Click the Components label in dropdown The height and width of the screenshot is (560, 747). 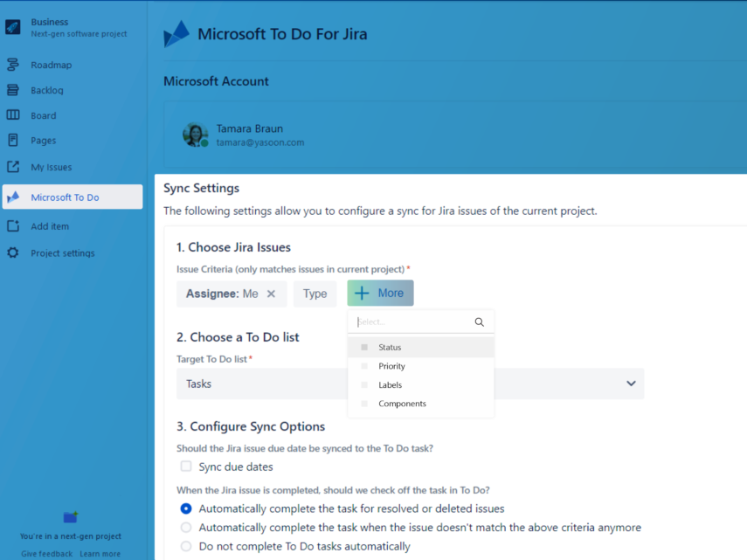(402, 404)
